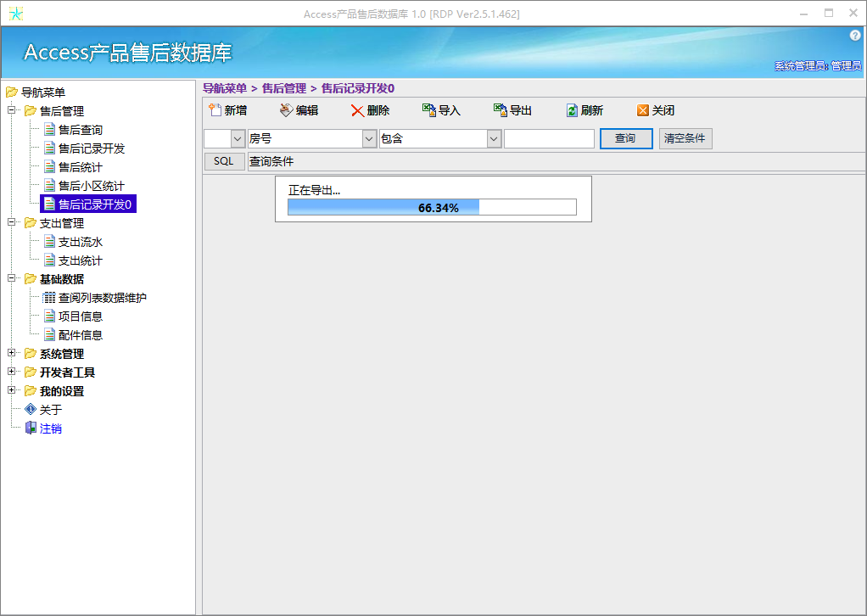Click the 编辑 (edit) toolbar icon

pyautogui.click(x=286, y=110)
